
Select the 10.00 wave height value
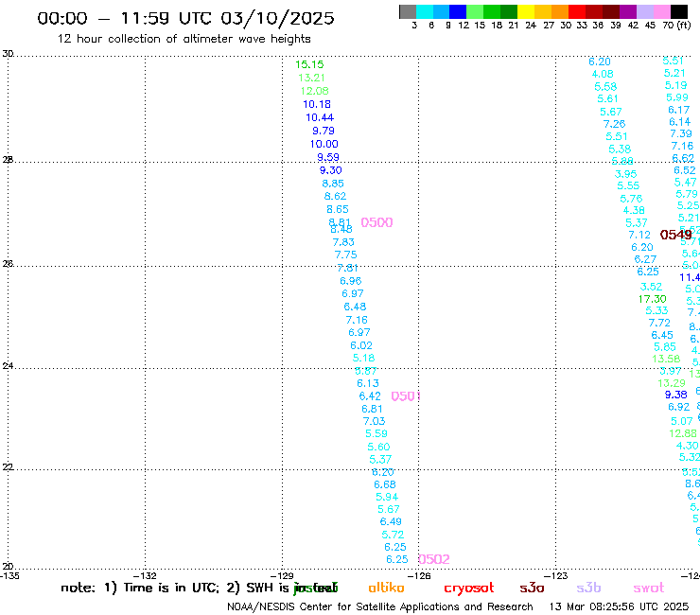(324, 144)
